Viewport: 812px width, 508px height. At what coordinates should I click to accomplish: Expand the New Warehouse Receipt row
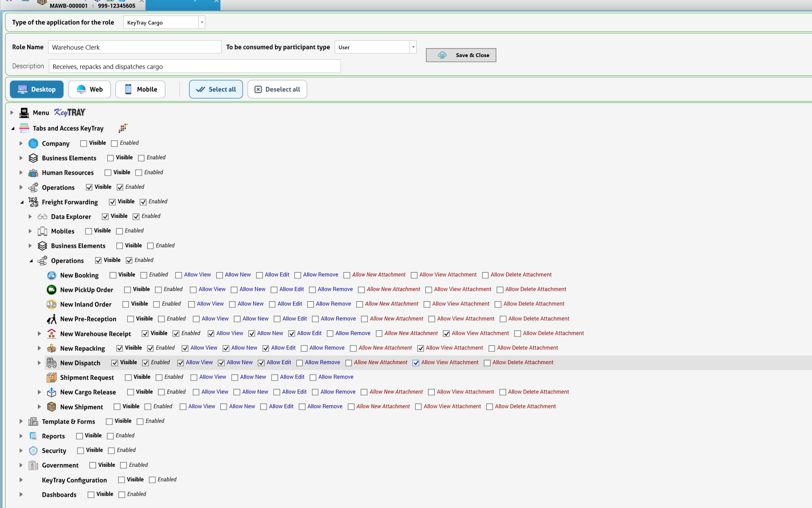point(39,334)
